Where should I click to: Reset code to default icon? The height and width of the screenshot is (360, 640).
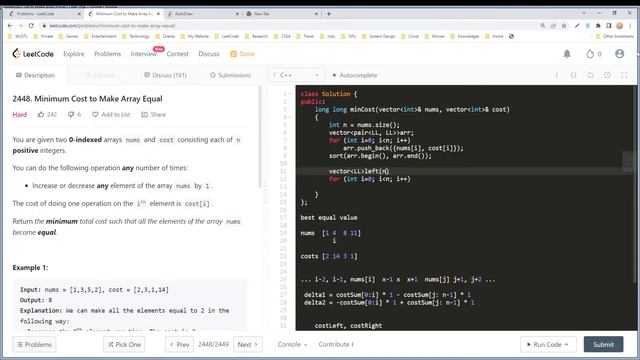590,75
